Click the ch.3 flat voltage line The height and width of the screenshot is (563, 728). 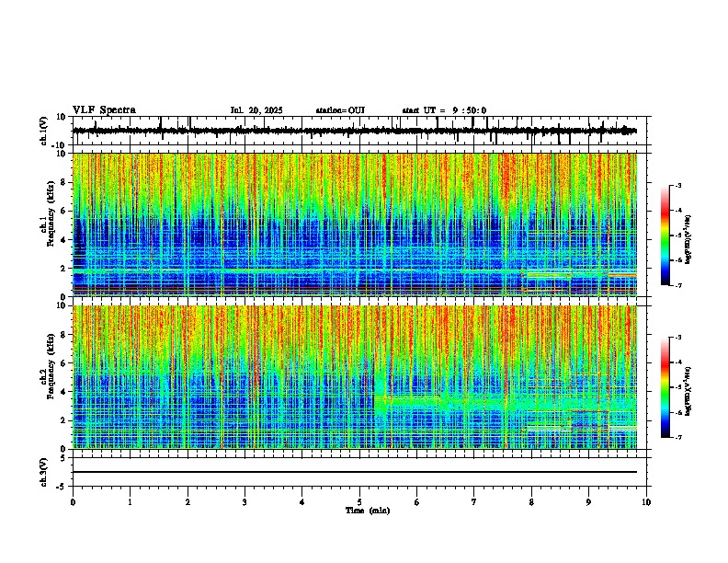coord(355,472)
